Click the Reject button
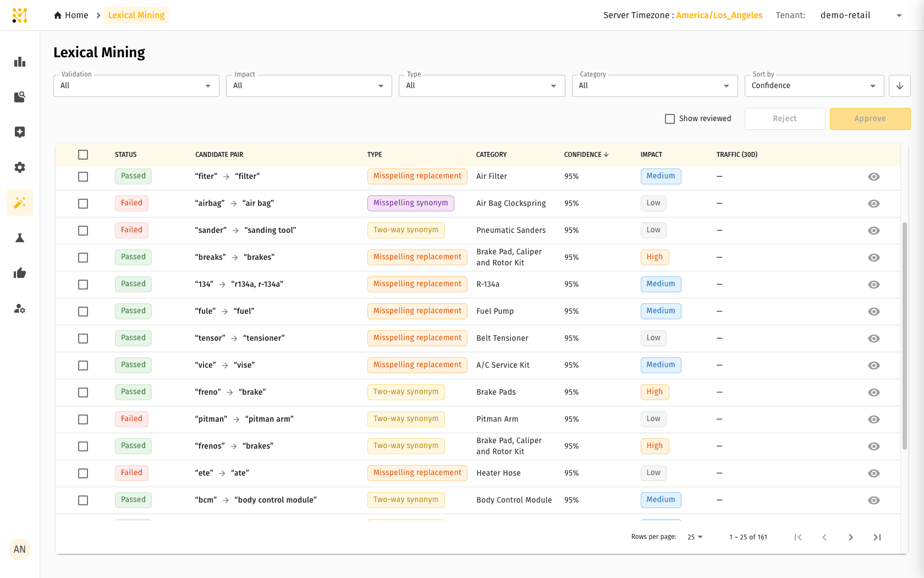924x578 pixels. click(785, 119)
